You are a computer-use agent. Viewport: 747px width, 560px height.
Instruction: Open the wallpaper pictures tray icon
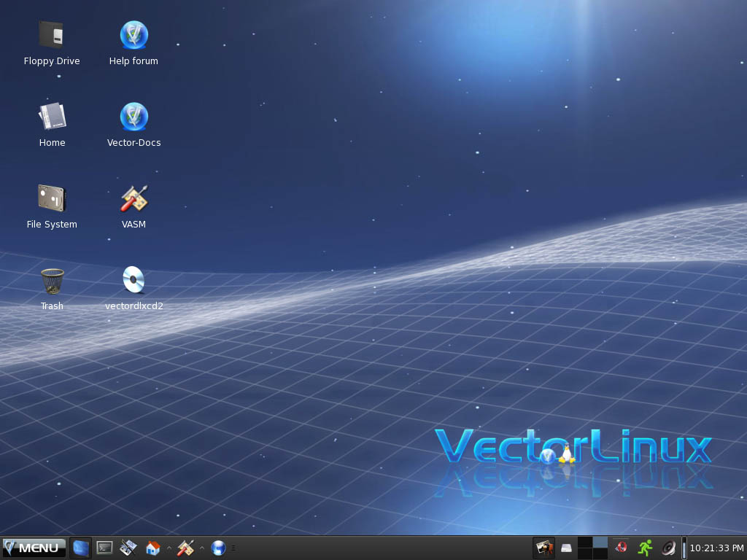point(543,548)
